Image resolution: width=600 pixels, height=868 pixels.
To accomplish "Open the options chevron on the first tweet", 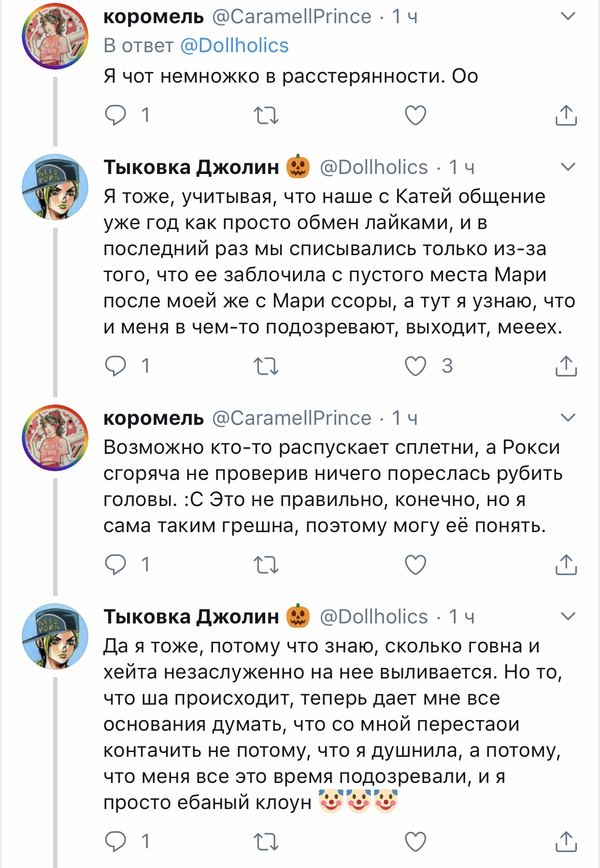I will (568, 16).
